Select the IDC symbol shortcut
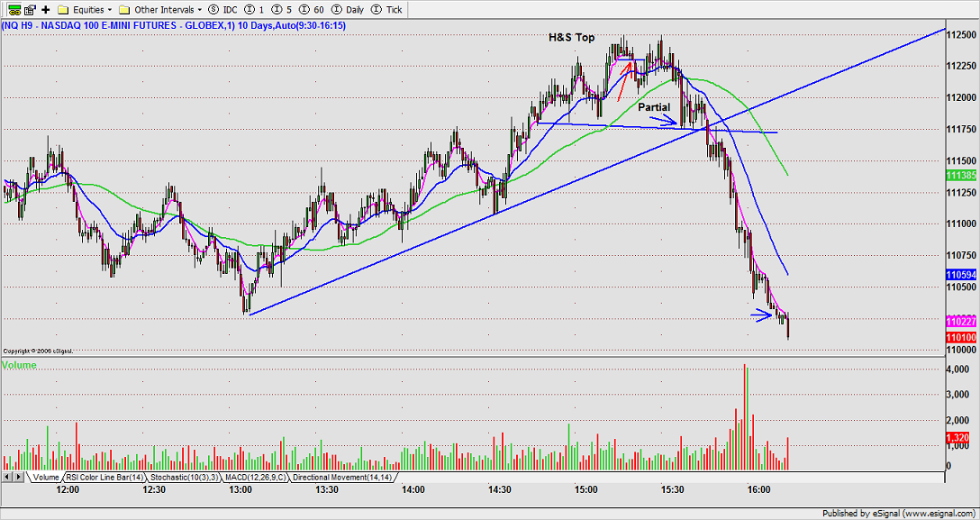Image resolution: width=980 pixels, height=520 pixels. pyautogui.click(x=222, y=9)
